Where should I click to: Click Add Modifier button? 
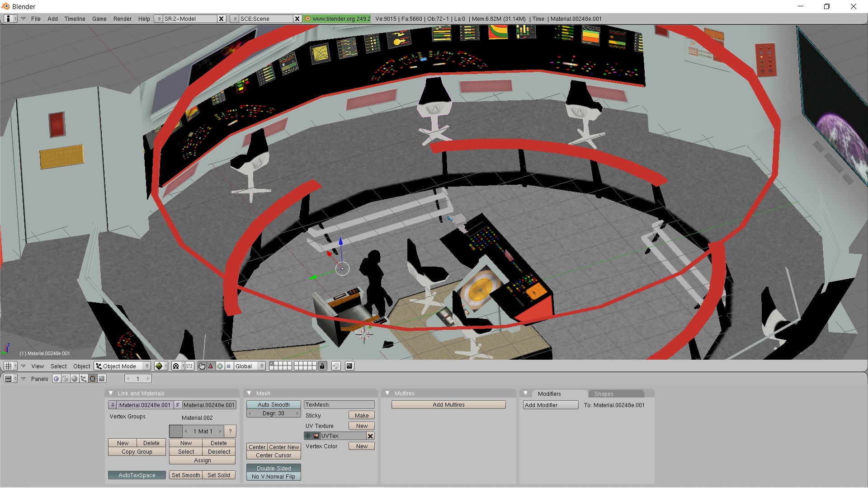click(x=551, y=405)
